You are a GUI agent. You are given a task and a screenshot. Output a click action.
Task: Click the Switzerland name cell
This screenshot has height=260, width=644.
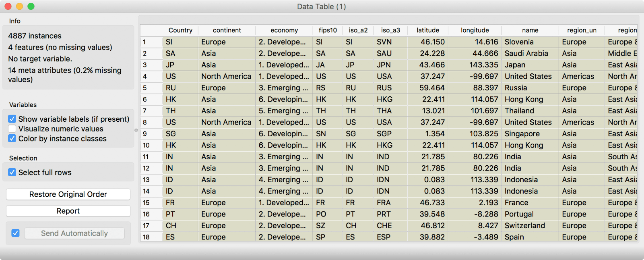point(530,226)
